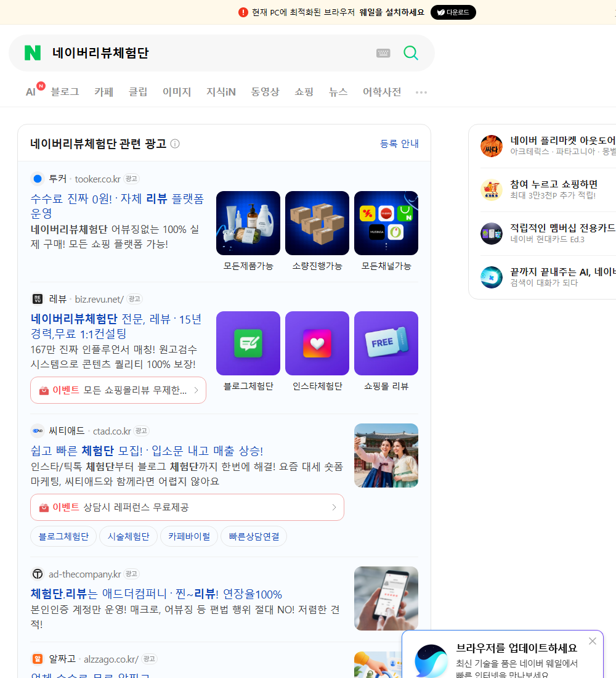Image resolution: width=616 pixels, height=678 pixels.
Task: Open the 네이버리뷰체험단 전문, 레뷰 headline
Action: 116,326
